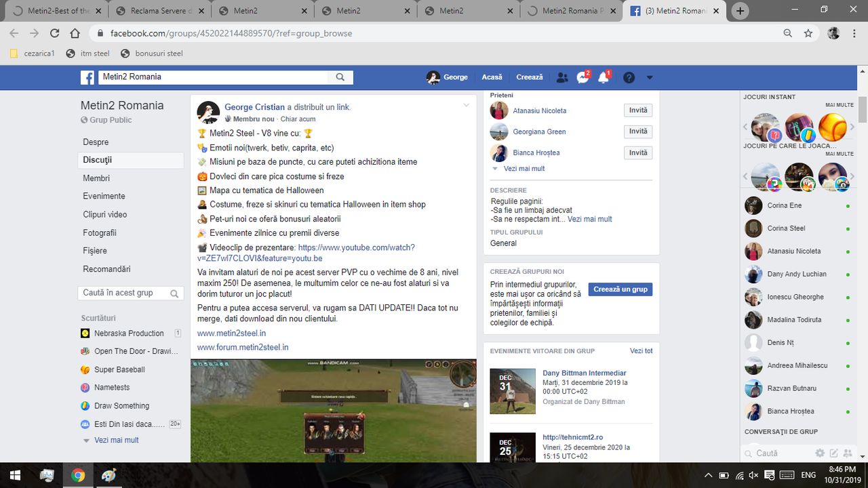
Task: Open the notifications bell icon
Action: click(604, 77)
